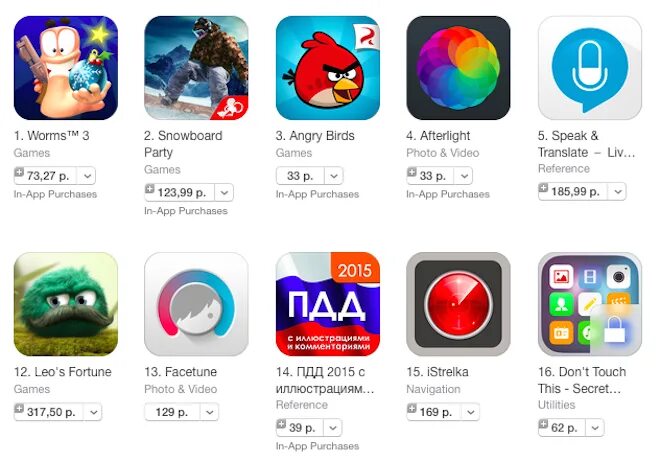660x461 pixels.
Task: Click the Speak & Translate microphone icon
Action: tap(590, 68)
